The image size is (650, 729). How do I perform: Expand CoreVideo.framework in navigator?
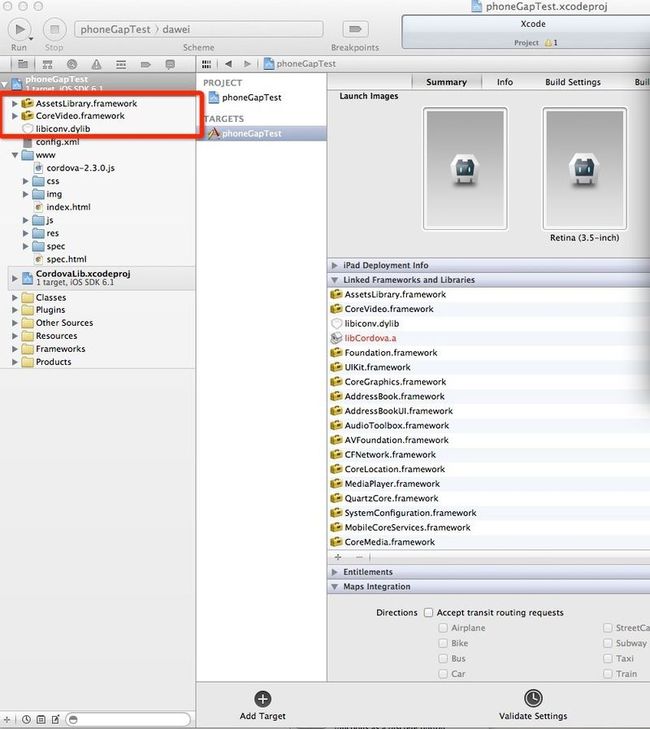click(x=15, y=116)
